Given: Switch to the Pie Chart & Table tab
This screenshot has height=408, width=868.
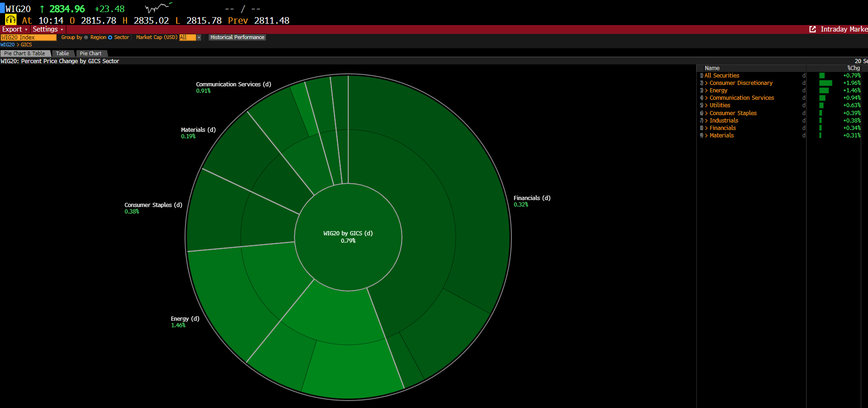Looking at the screenshot, I should [x=25, y=53].
